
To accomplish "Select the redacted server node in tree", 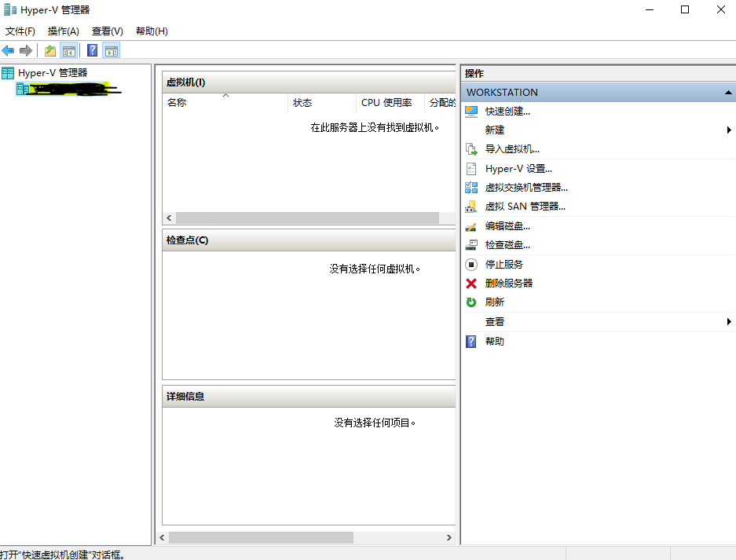I will click(x=68, y=89).
